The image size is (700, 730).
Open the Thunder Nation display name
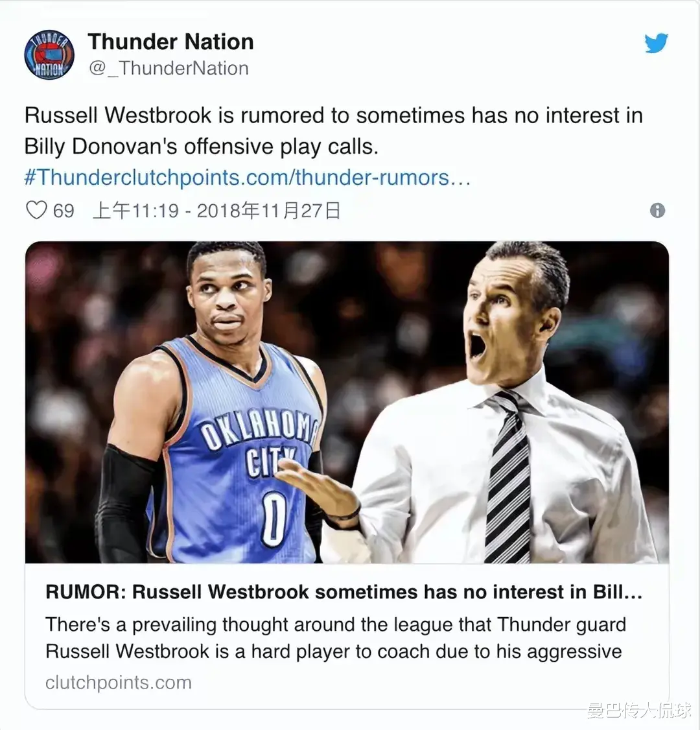171,42
